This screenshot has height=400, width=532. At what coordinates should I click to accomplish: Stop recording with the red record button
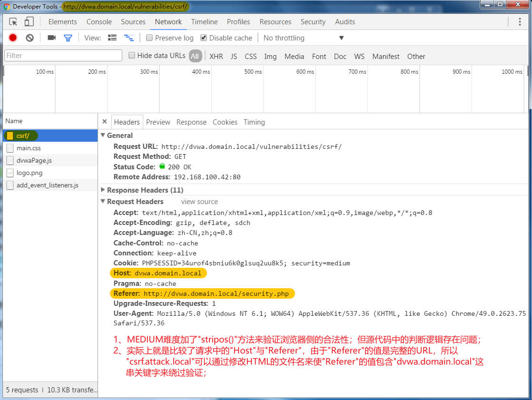[13, 38]
